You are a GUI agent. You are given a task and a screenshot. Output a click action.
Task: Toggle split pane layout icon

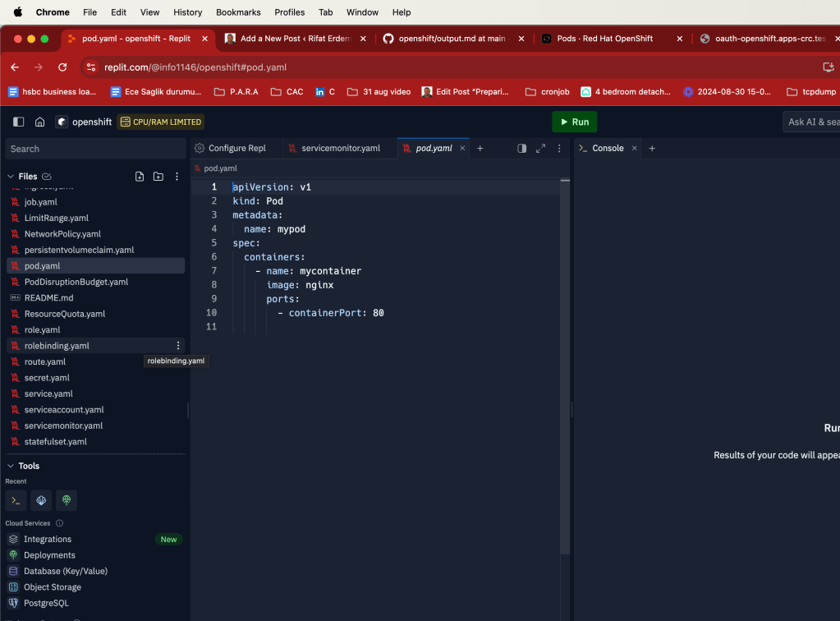[x=521, y=149]
